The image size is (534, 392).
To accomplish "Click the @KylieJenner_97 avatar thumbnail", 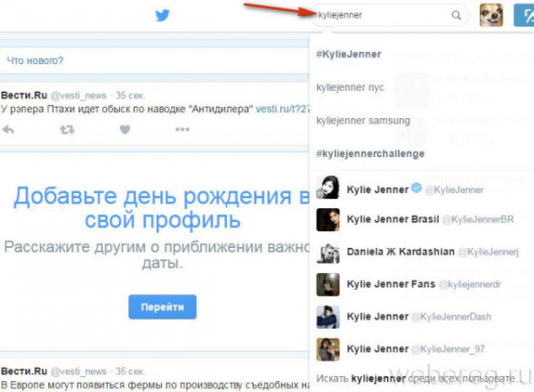I will pos(328,349).
